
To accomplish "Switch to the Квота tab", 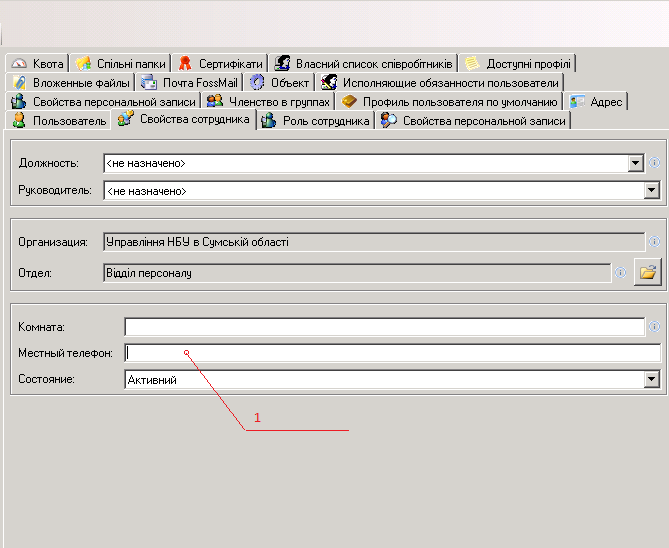I will pyautogui.click(x=38, y=63).
